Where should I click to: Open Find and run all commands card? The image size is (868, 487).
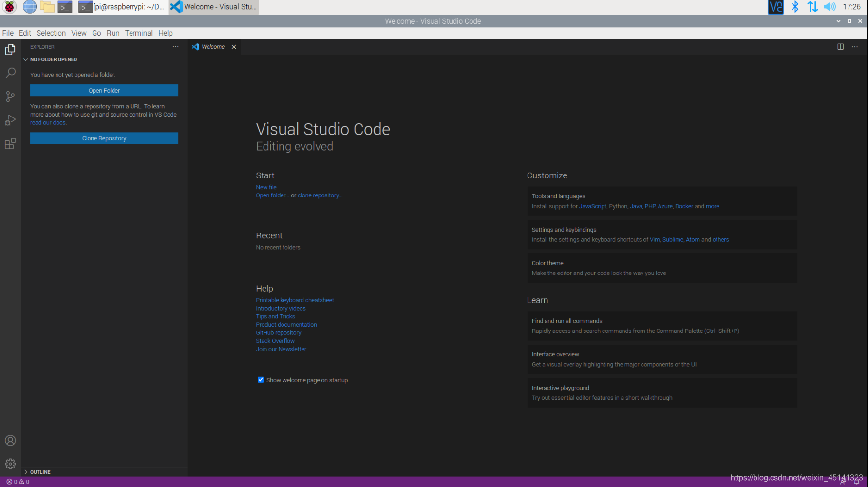(x=662, y=326)
